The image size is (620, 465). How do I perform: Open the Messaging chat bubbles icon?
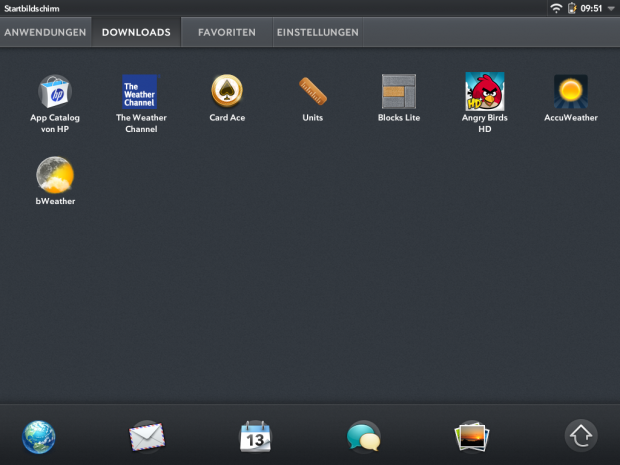(x=363, y=437)
